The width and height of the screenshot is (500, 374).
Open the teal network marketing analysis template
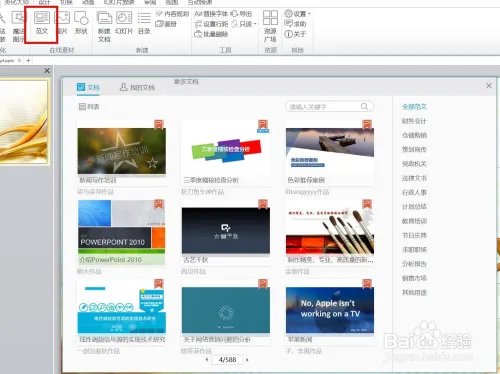coord(226,310)
